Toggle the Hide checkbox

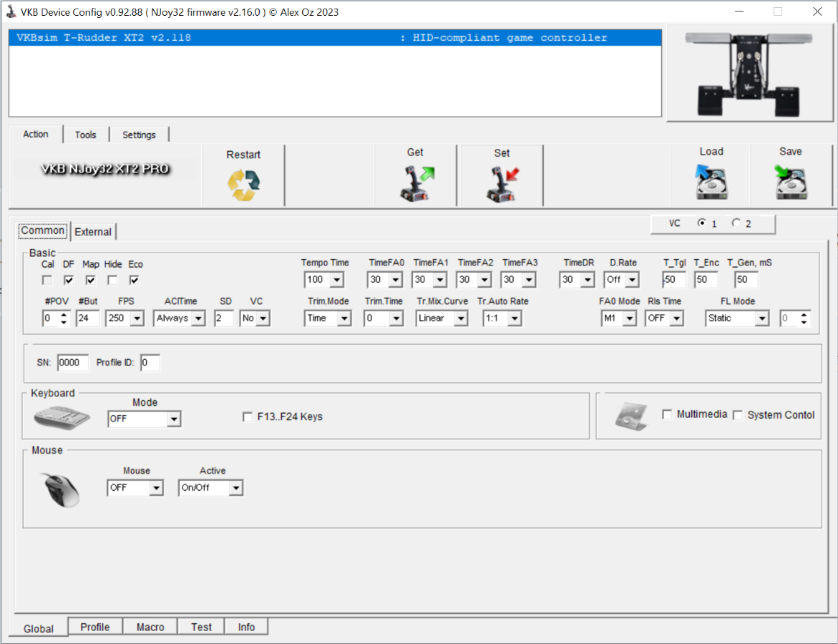pos(112,280)
